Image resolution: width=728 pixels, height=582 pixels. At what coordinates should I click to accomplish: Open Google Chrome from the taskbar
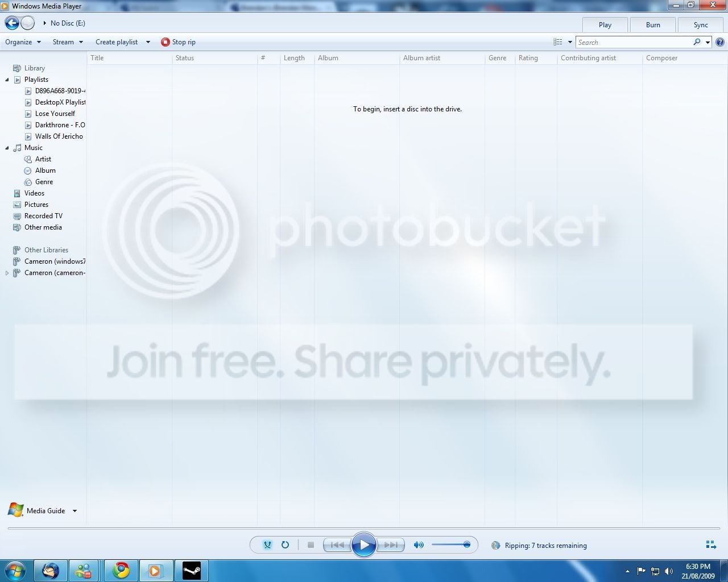coord(121,570)
